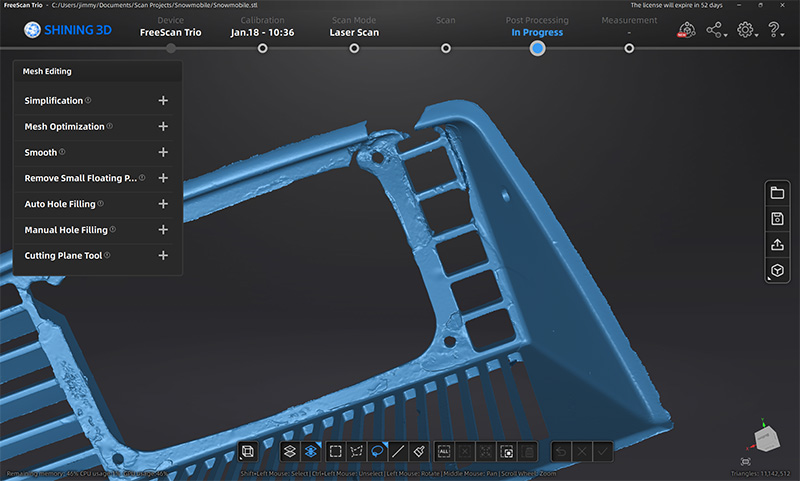Open the settings gear dropdown
The width and height of the screenshot is (800, 481).
746,30
